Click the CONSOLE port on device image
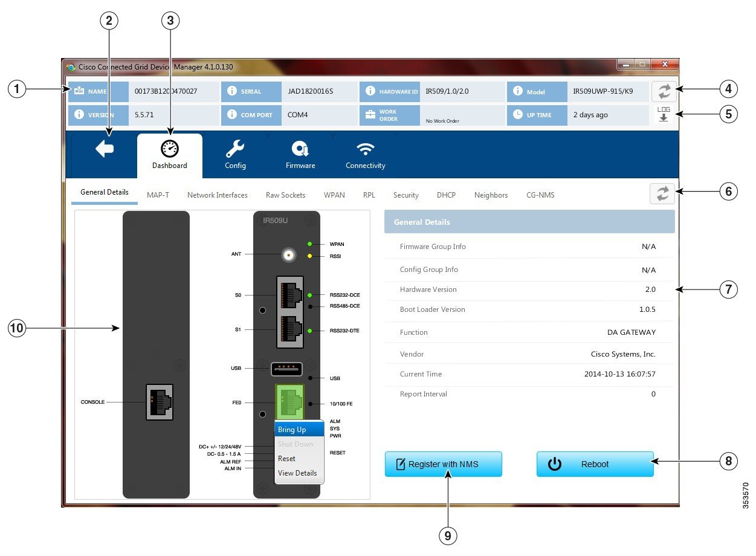Viewport: 756px width, 556px height. [160, 401]
